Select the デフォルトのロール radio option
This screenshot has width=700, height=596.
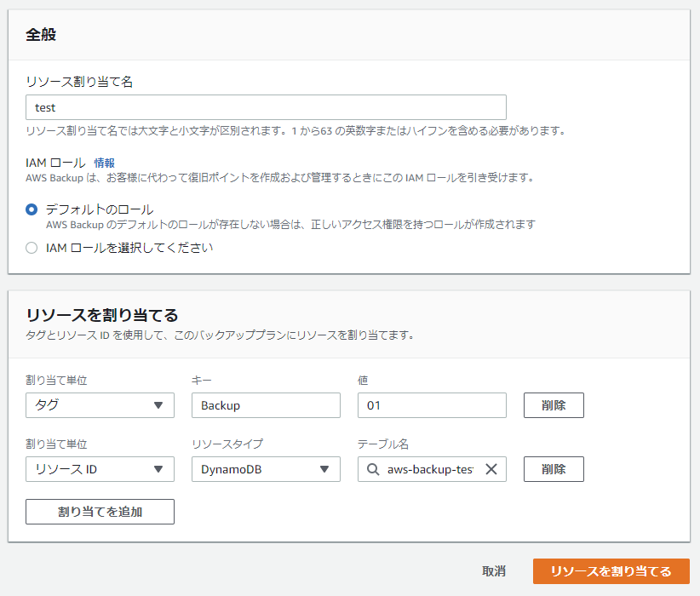click(x=32, y=209)
